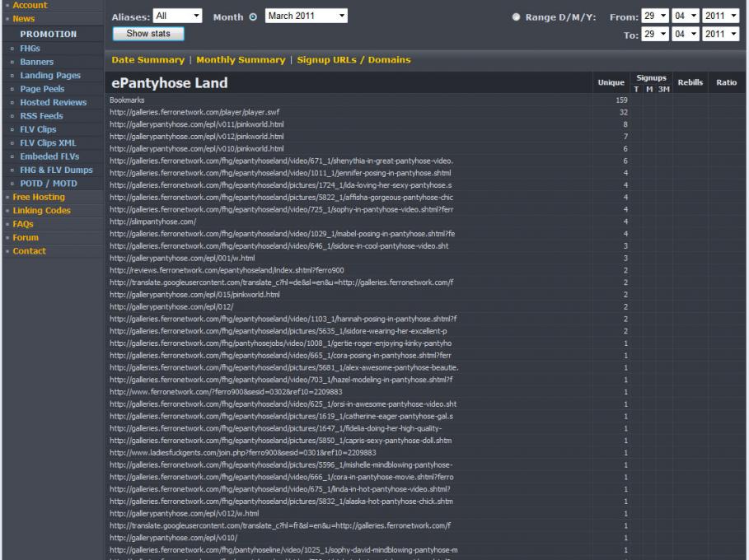The image size is (749, 560).
Task: Open the To day dropdown
Action: point(655,34)
